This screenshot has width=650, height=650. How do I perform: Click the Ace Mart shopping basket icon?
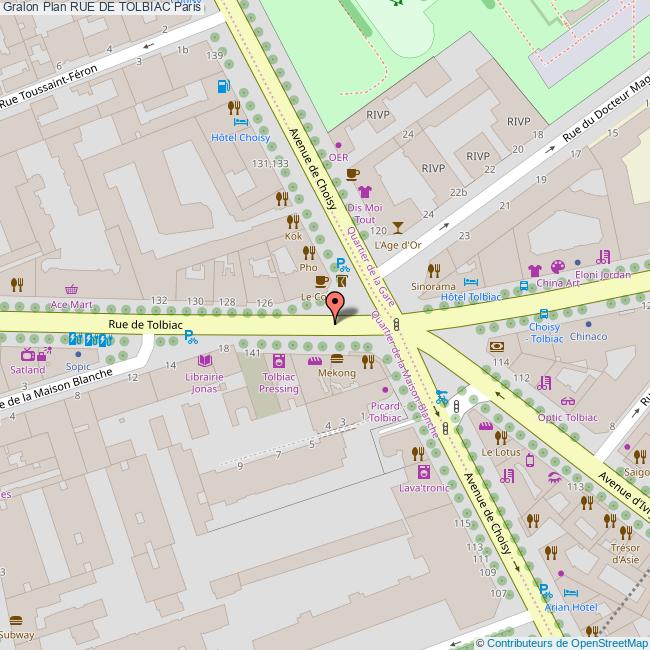coord(71,288)
